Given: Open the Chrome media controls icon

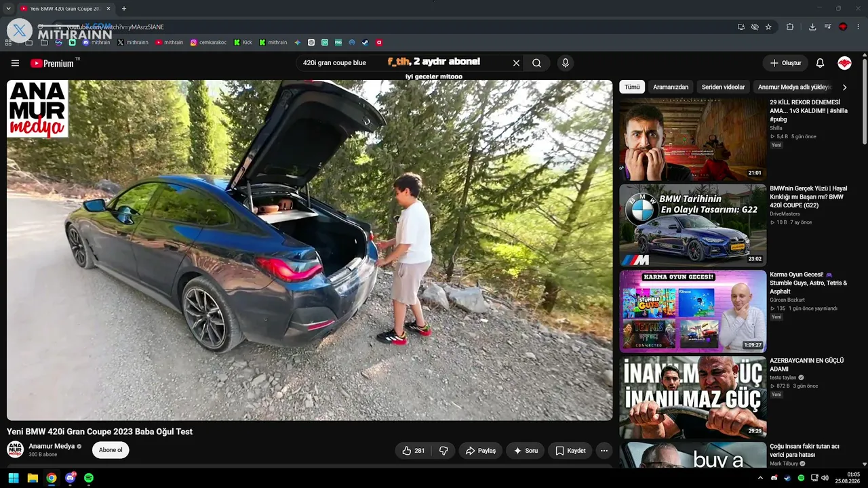Looking at the screenshot, I should (x=828, y=27).
